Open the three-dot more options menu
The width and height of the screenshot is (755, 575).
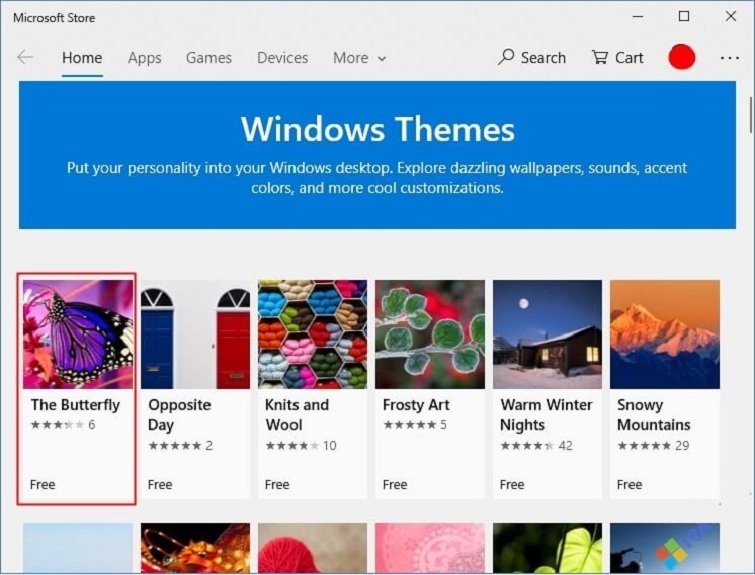(x=730, y=58)
